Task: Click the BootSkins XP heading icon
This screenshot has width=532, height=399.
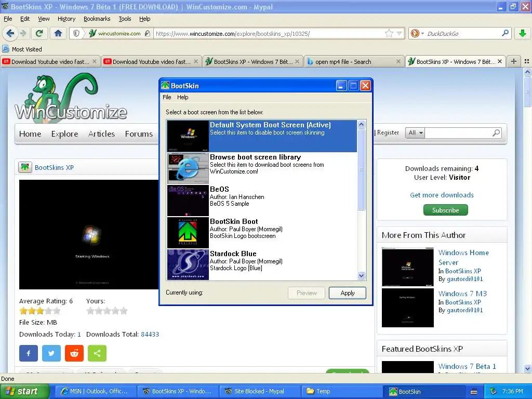Action: (x=25, y=167)
